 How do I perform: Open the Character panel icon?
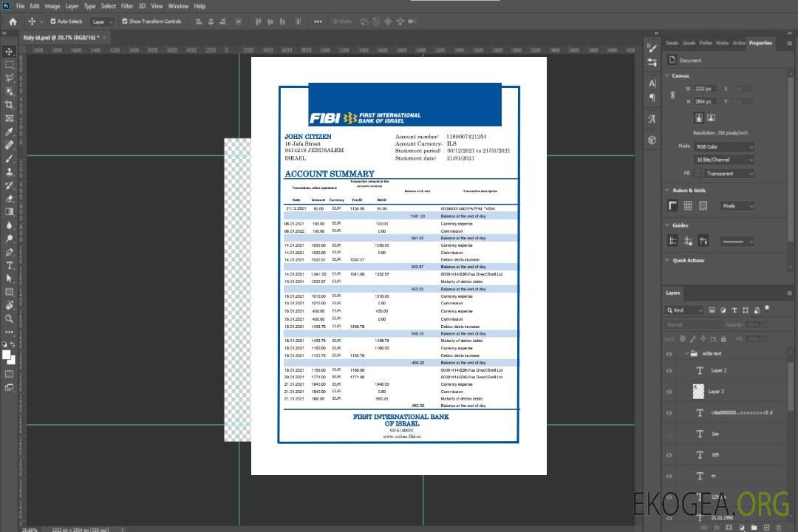[x=652, y=83]
